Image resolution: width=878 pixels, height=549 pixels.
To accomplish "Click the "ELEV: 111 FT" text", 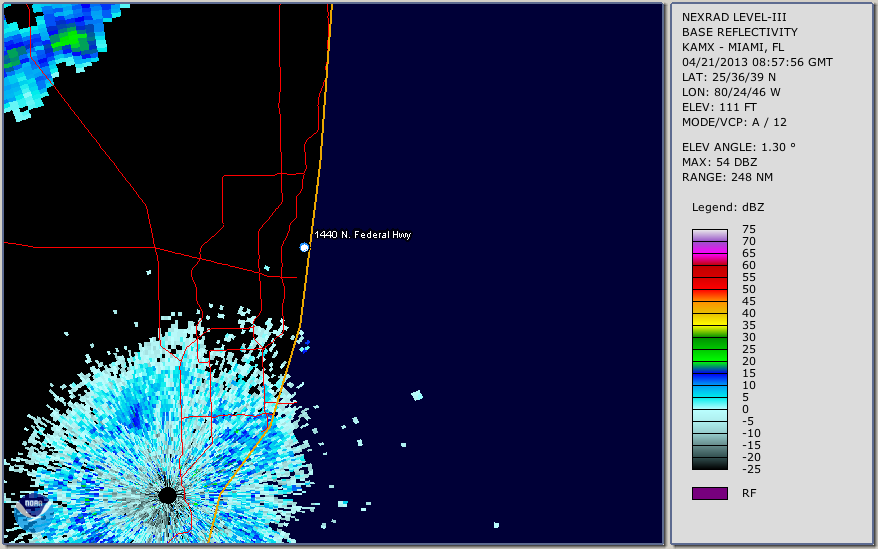I will pyautogui.click(x=720, y=107).
